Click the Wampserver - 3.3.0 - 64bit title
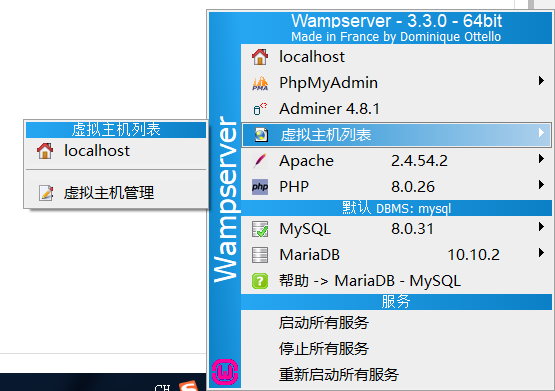 [396, 21]
